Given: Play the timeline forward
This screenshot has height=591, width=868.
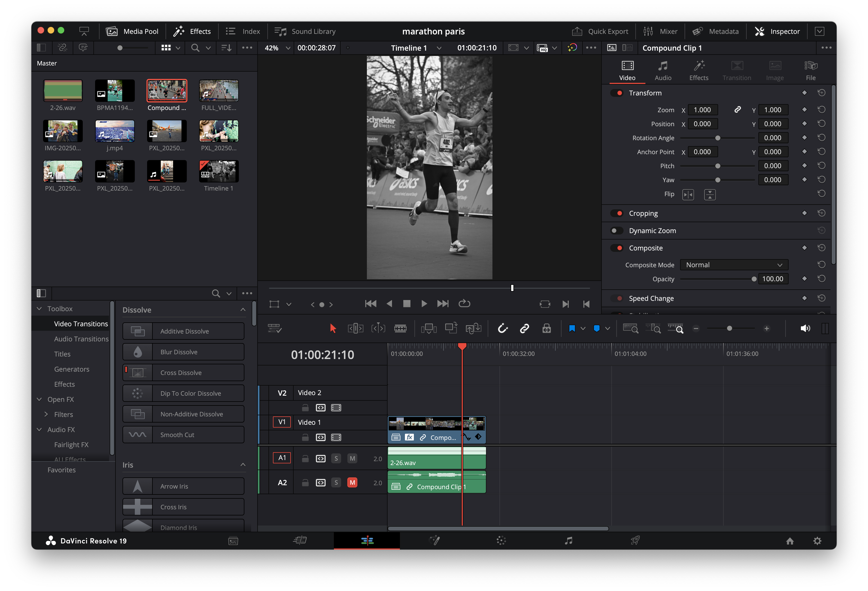Looking at the screenshot, I should click(424, 304).
